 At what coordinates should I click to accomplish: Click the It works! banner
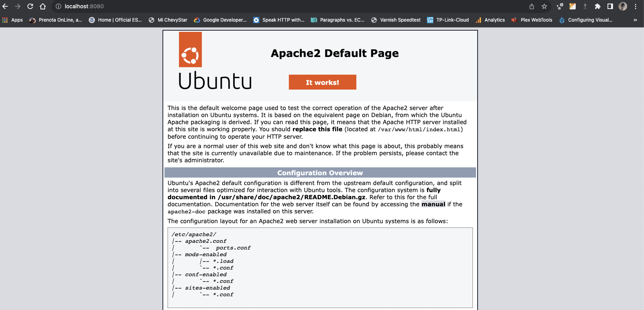pos(323,82)
